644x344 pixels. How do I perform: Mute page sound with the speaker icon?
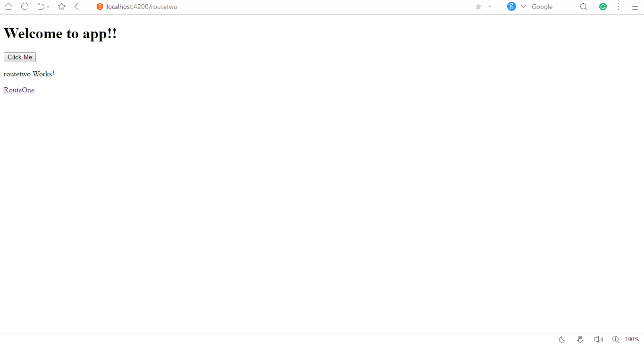[x=599, y=339]
